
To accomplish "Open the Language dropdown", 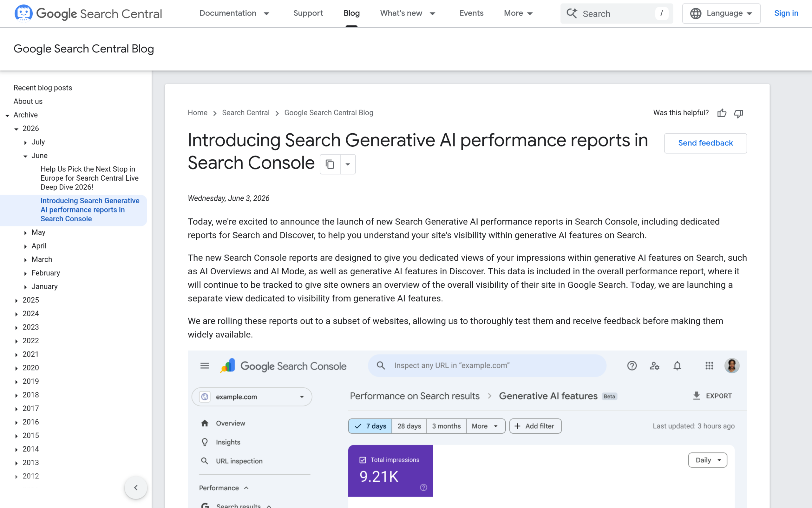I will [x=721, y=13].
